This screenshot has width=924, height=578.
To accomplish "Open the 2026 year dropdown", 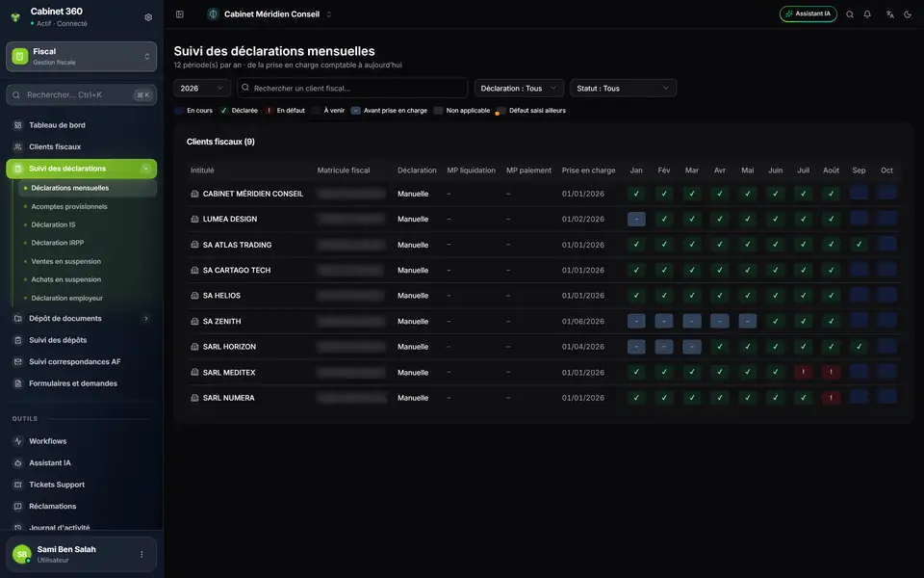I will click(201, 89).
